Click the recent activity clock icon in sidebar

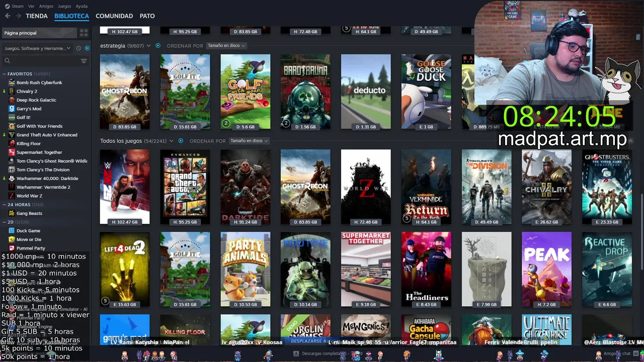click(x=78, y=48)
